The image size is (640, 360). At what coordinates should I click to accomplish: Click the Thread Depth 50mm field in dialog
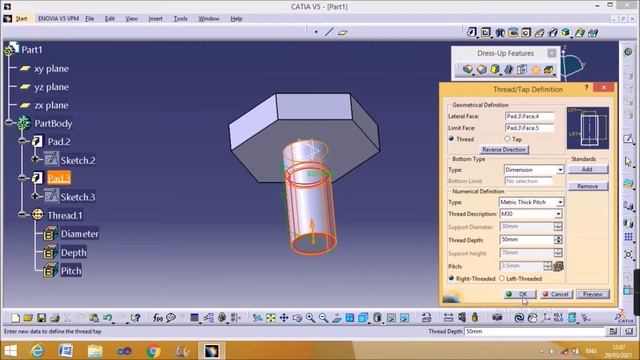coord(527,240)
